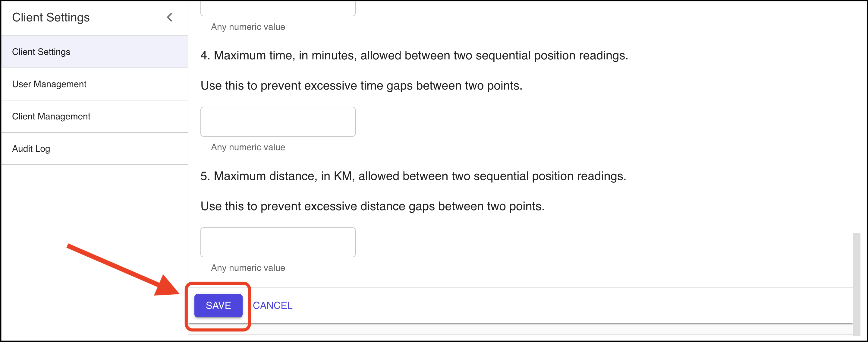Open the Audit Log page
The width and height of the screenshot is (868, 342).
(x=31, y=149)
